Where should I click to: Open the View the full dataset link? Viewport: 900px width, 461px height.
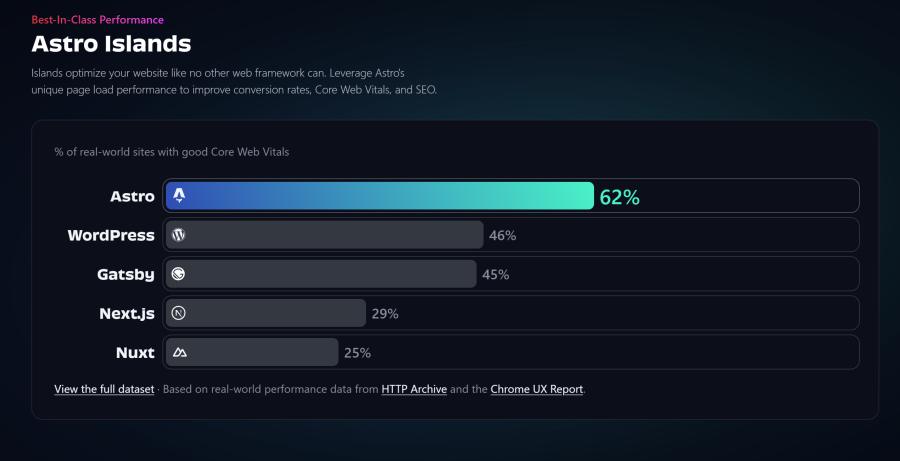104,389
